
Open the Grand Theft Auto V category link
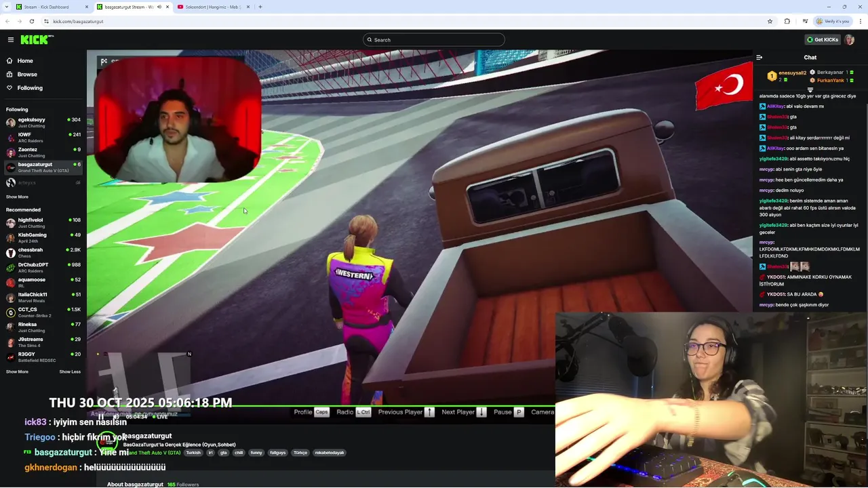point(155,453)
